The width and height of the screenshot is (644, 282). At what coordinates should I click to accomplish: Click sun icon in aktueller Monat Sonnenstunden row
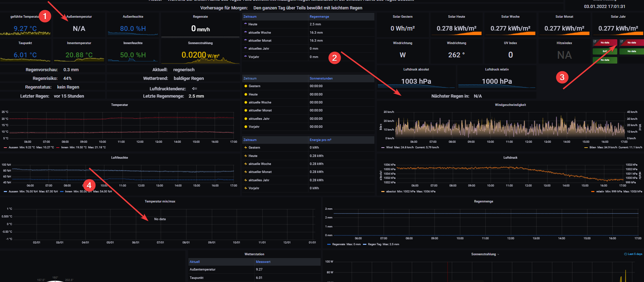click(246, 110)
